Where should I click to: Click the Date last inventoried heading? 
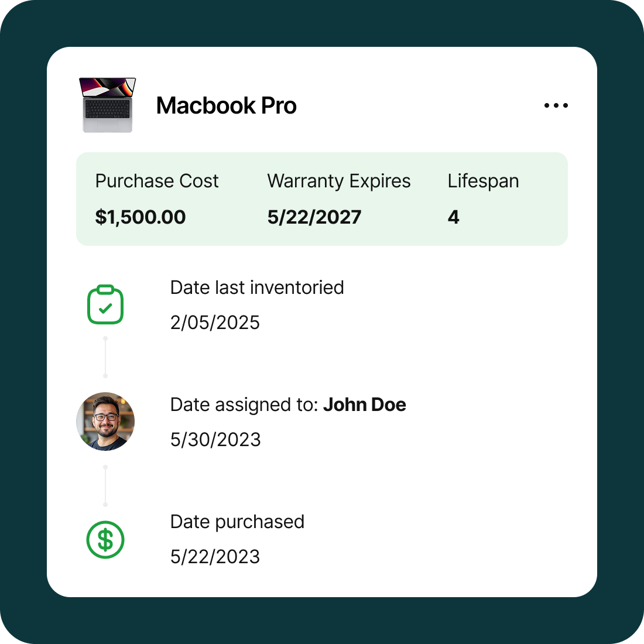click(x=257, y=287)
